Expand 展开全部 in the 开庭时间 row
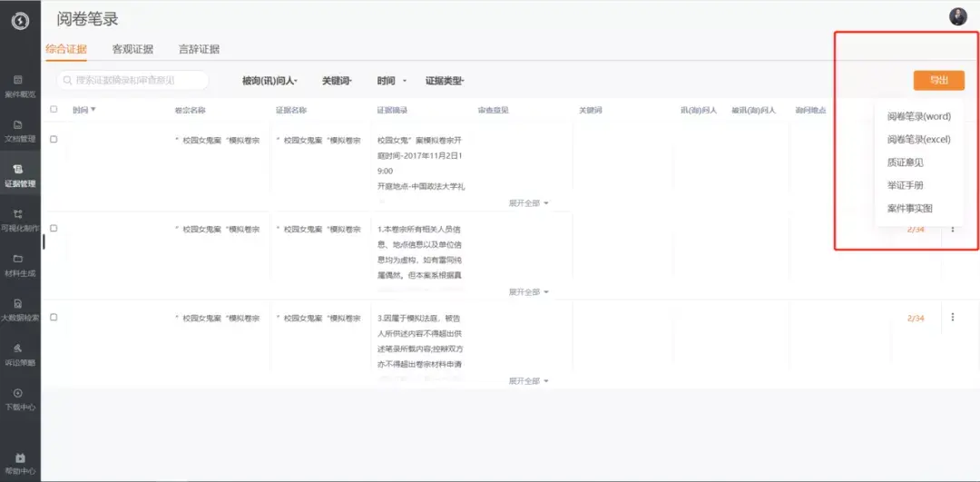The height and width of the screenshot is (482, 980). click(x=529, y=203)
